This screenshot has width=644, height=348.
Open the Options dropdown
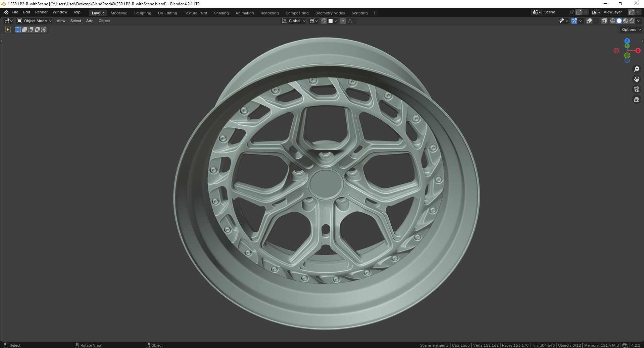coord(631,30)
